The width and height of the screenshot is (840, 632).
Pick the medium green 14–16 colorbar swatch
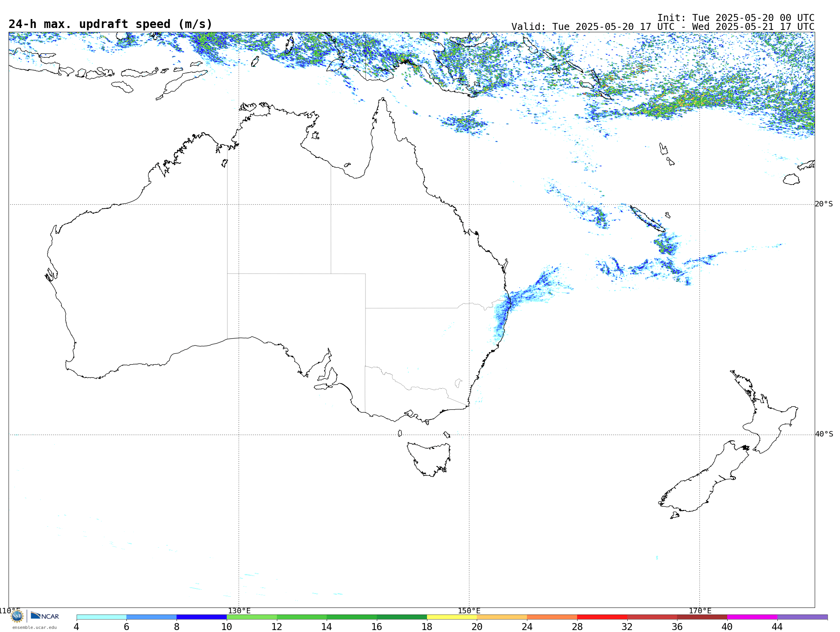pyautogui.click(x=352, y=617)
